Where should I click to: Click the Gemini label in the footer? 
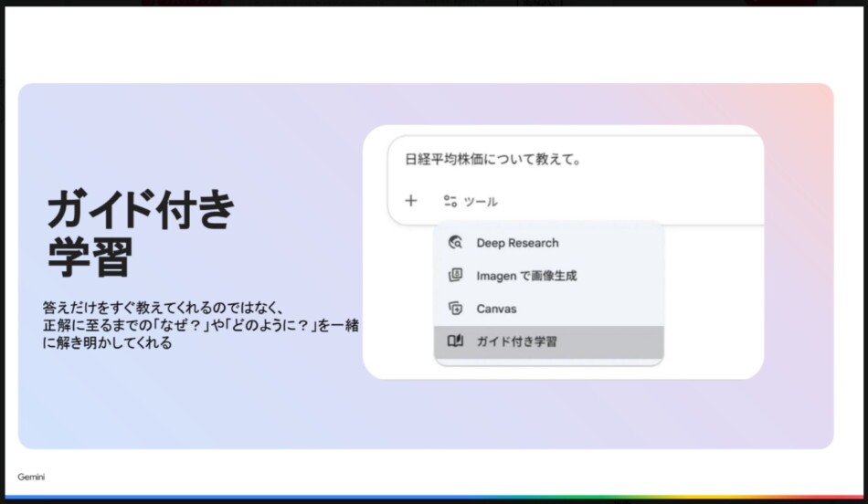coord(31,477)
